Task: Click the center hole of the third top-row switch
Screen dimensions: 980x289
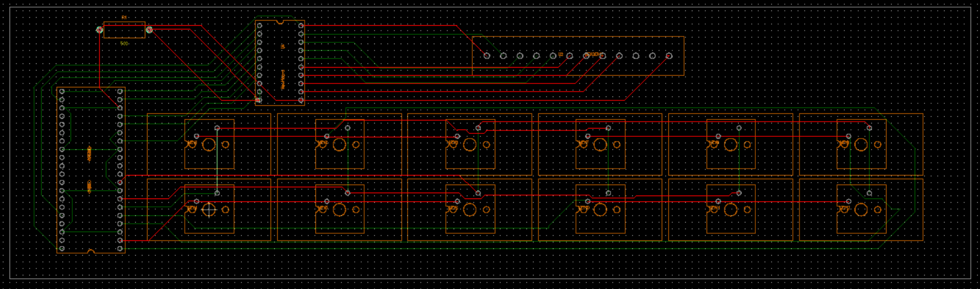Action: (470, 144)
